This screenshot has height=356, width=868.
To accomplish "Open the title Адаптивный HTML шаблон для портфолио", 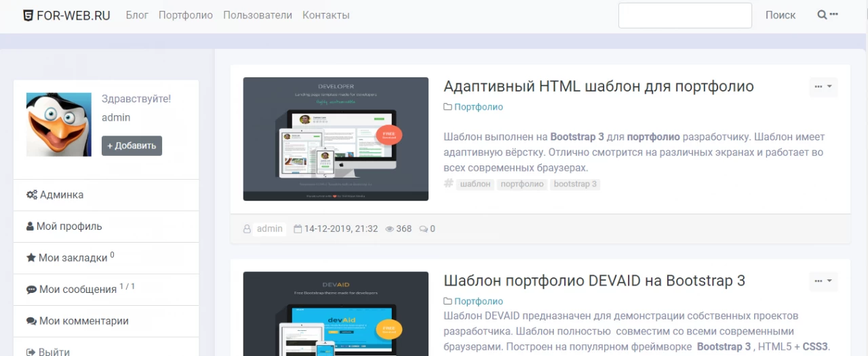I will tap(599, 87).
